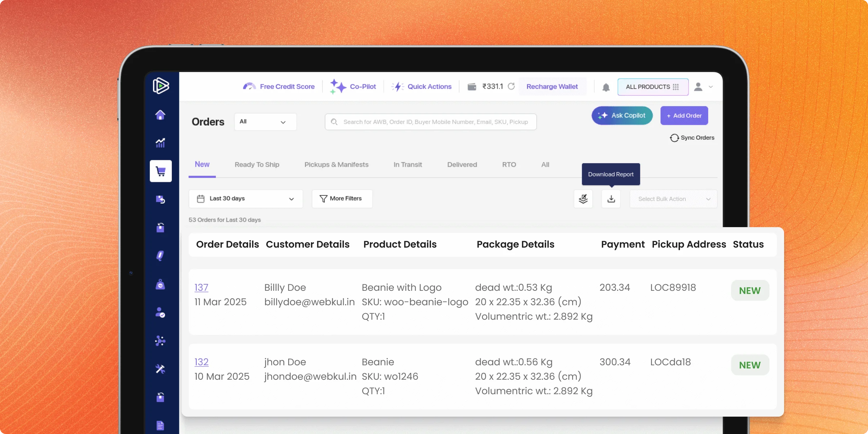The image size is (868, 434).
Task: Click the order search input field
Action: pyautogui.click(x=435, y=122)
